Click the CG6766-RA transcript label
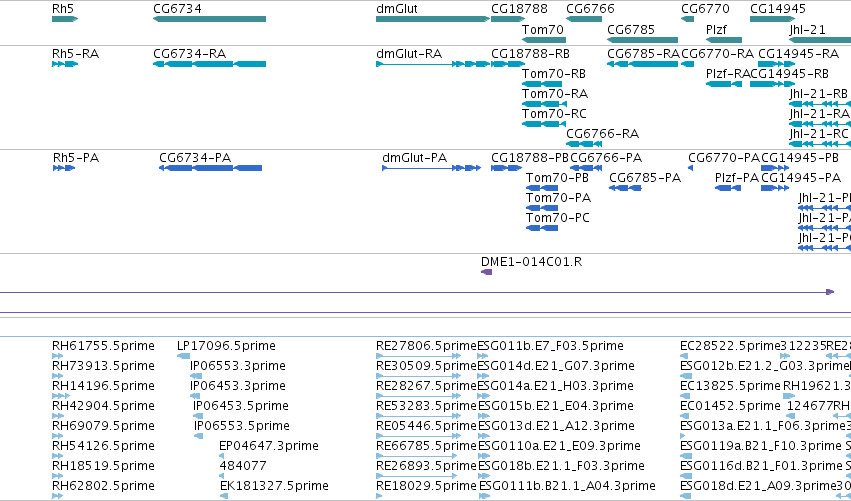The width and height of the screenshot is (851, 501). coord(602,134)
